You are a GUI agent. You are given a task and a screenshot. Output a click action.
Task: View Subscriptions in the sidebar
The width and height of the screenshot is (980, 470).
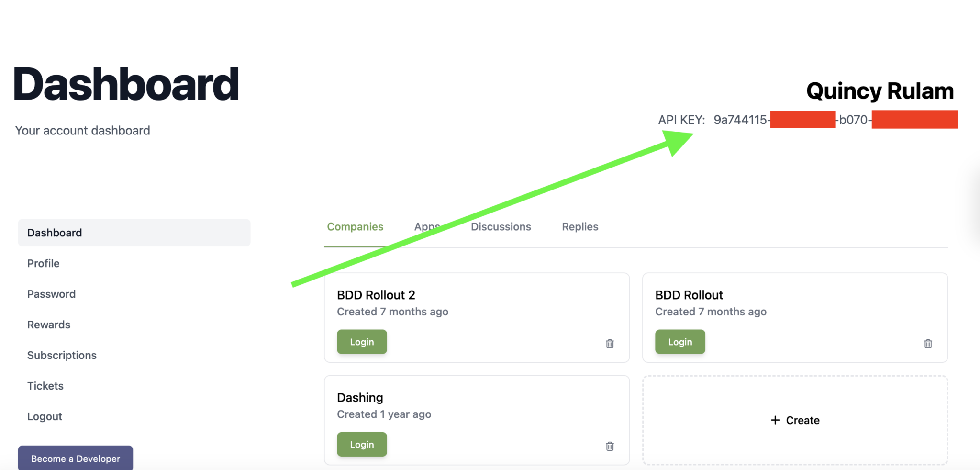click(x=62, y=356)
